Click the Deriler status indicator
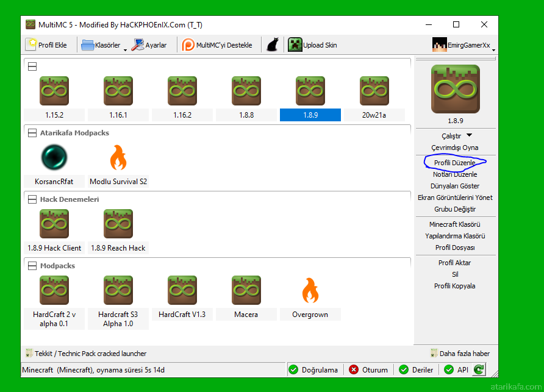The image size is (544, 392). 416,370
